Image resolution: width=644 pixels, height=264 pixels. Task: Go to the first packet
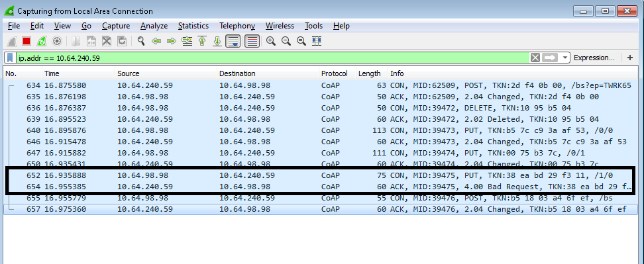[201, 41]
